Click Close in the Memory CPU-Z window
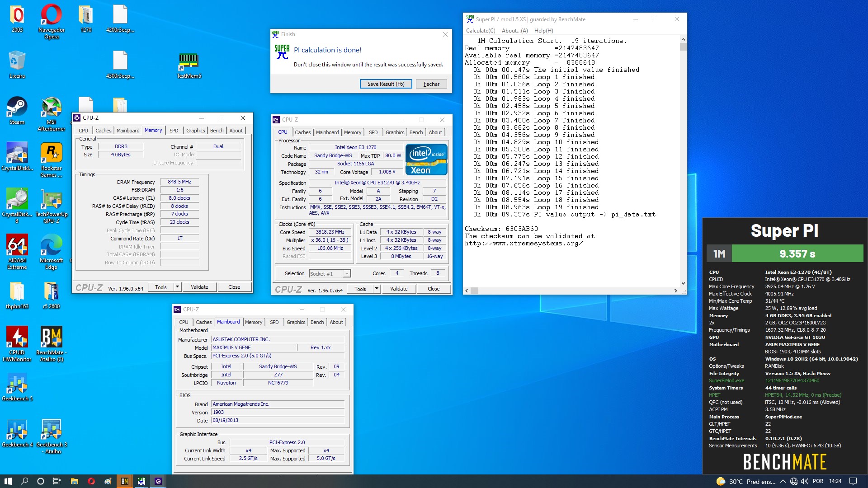This screenshot has width=868, height=488. coord(234,287)
